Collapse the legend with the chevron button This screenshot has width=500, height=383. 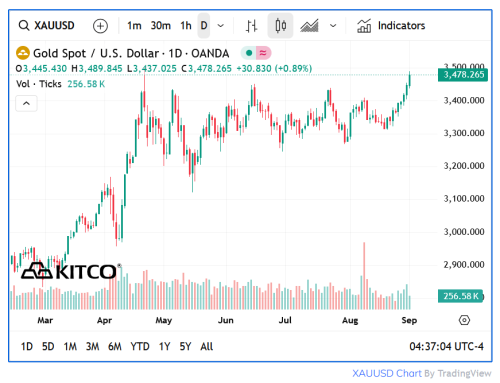coord(26,103)
